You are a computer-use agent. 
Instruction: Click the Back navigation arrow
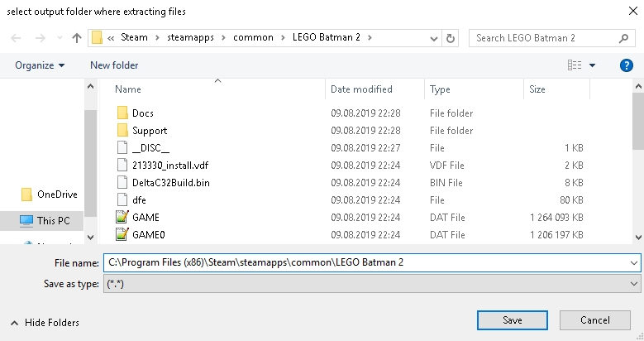pyautogui.click(x=16, y=38)
